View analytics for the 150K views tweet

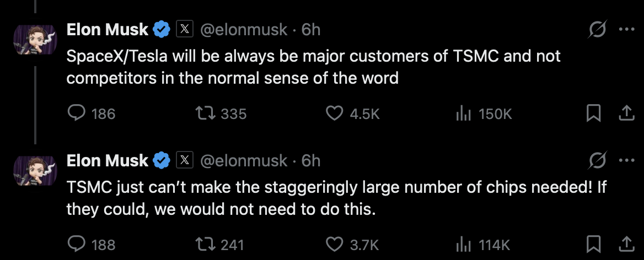pyautogui.click(x=461, y=113)
